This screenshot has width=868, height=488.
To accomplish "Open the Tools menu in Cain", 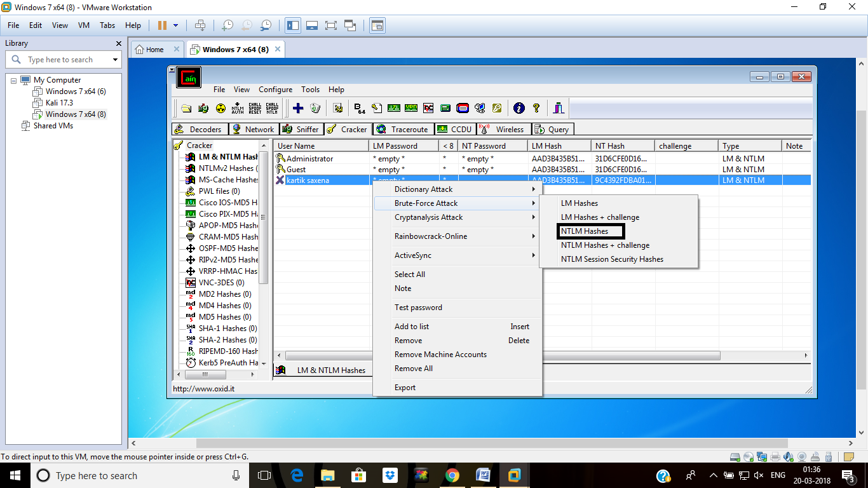I will click(311, 90).
